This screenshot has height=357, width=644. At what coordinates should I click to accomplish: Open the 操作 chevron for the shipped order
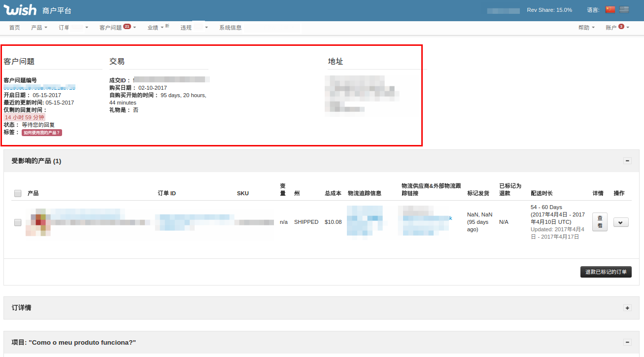[x=621, y=222]
